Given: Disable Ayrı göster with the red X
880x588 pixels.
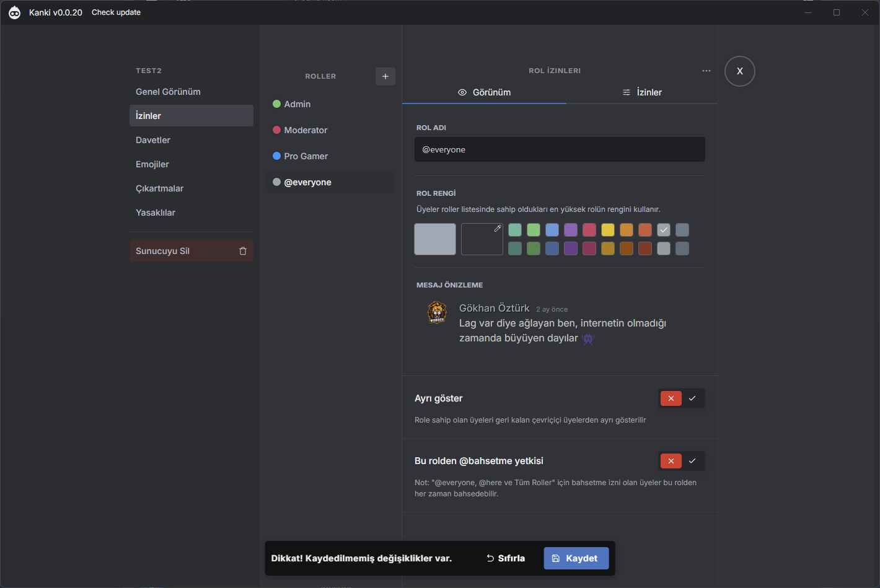Looking at the screenshot, I should coord(671,398).
